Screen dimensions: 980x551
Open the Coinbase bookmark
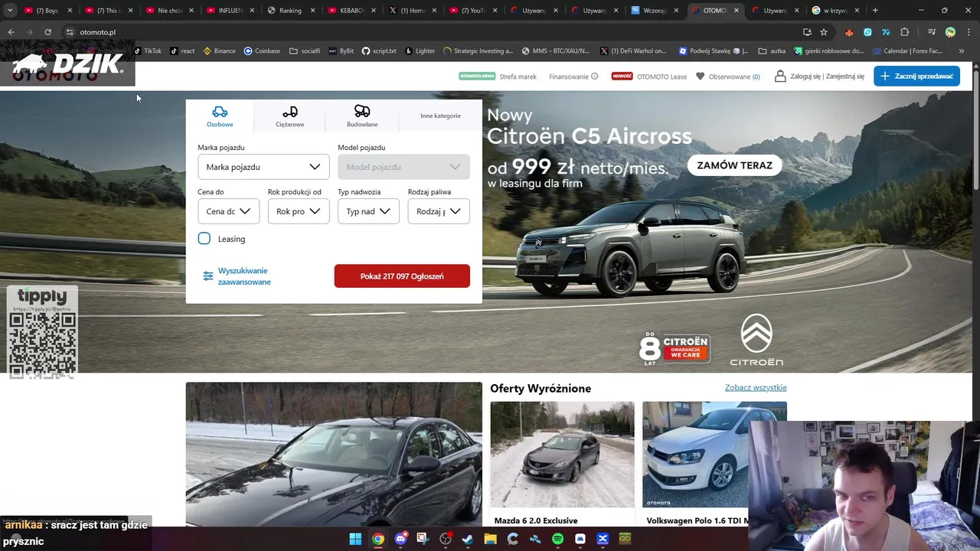point(262,51)
